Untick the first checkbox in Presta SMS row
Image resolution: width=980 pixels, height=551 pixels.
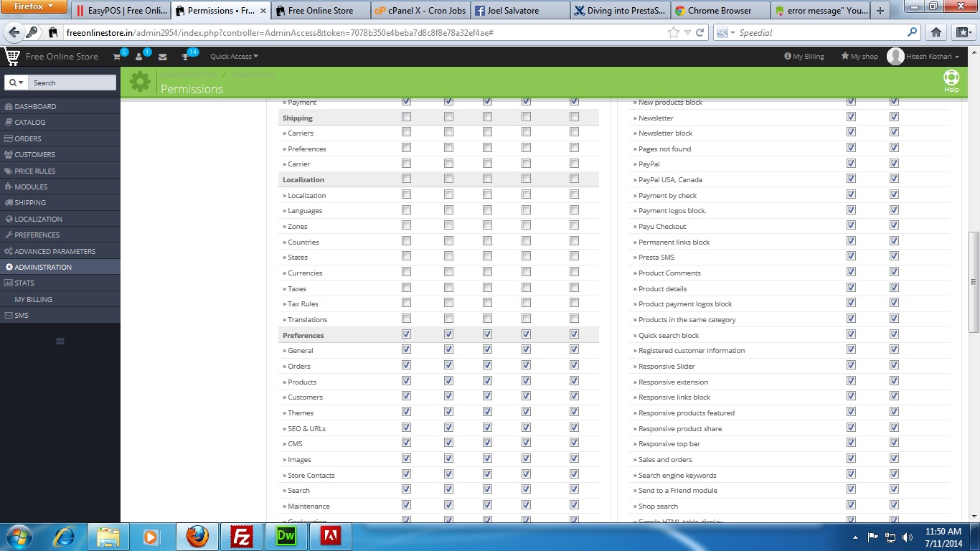coord(851,256)
